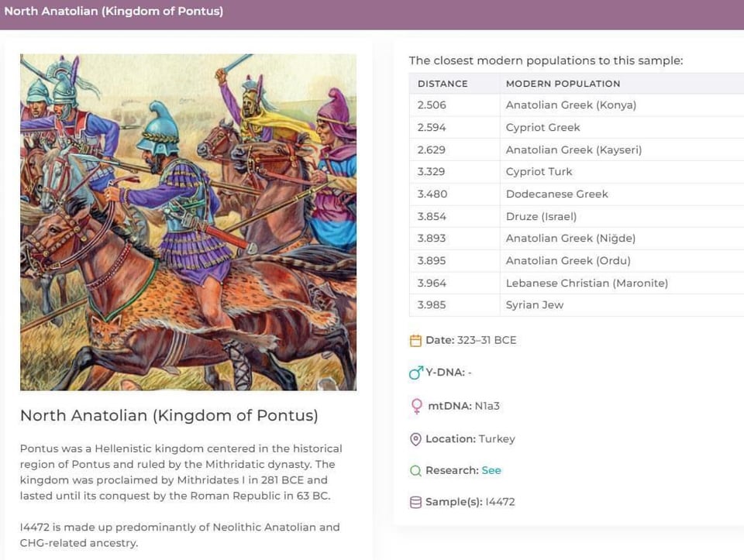The width and height of the screenshot is (744, 560).
Task: Select the Lebanese Christian (Maronite) row
Action: [x=587, y=283]
